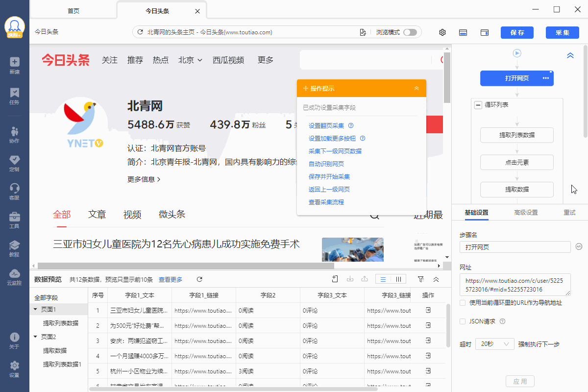Check the JSON请求 checkbox

coord(463,321)
